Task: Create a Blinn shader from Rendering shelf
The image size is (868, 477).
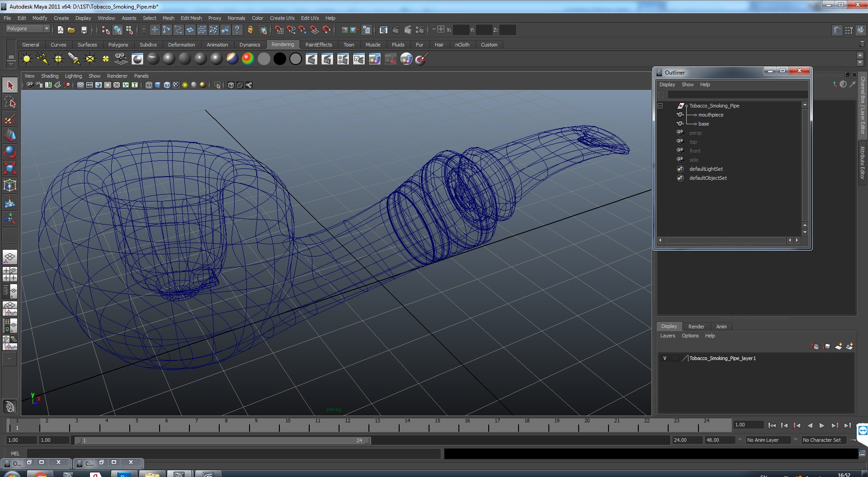Action: tap(169, 59)
